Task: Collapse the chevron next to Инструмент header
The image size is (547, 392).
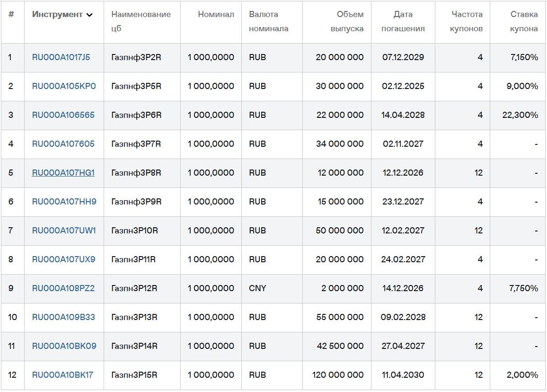Action: click(x=90, y=15)
